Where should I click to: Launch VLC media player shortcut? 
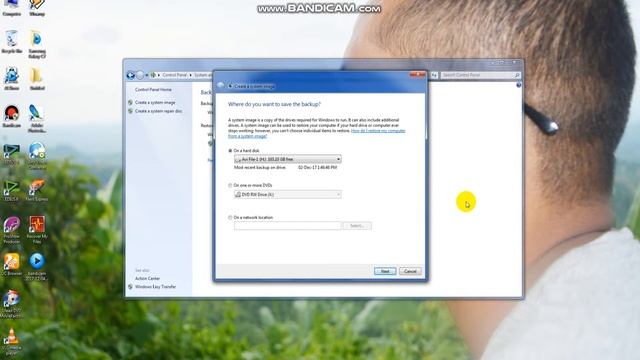[11, 342]
